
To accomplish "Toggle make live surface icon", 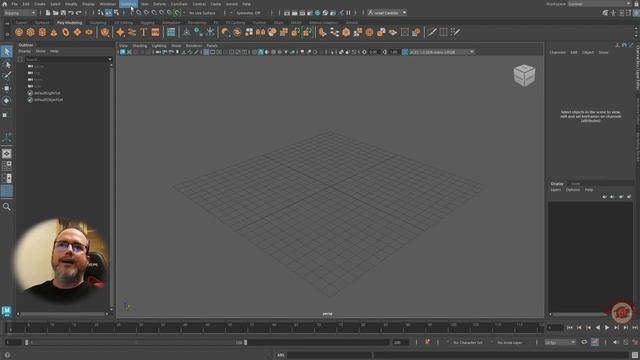I will pos(178,13).
